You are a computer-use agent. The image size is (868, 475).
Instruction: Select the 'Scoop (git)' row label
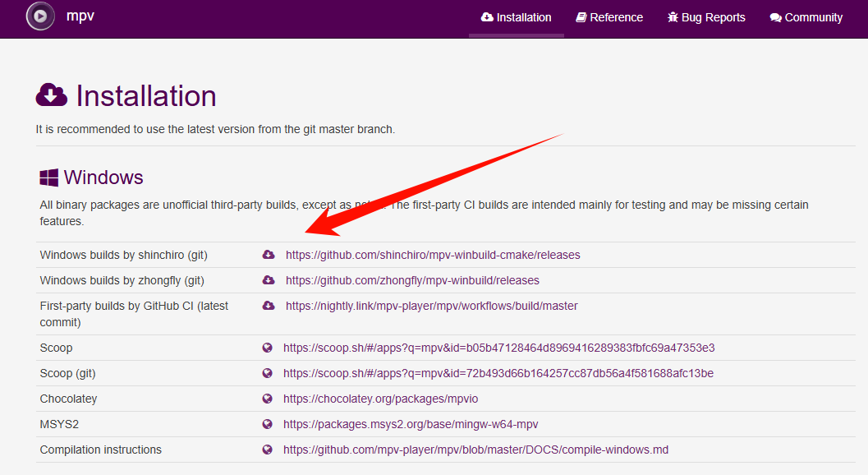pyautogui.click(x=67, y=374)
